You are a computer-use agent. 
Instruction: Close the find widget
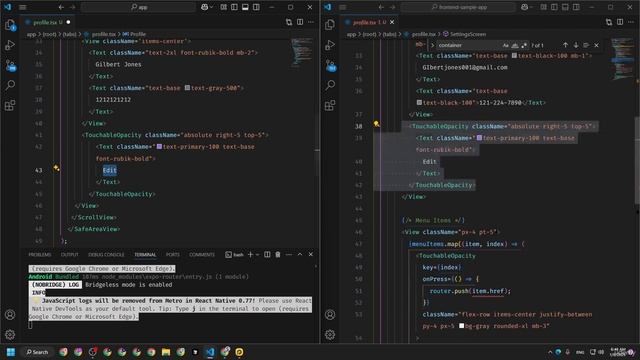[597, 45]
